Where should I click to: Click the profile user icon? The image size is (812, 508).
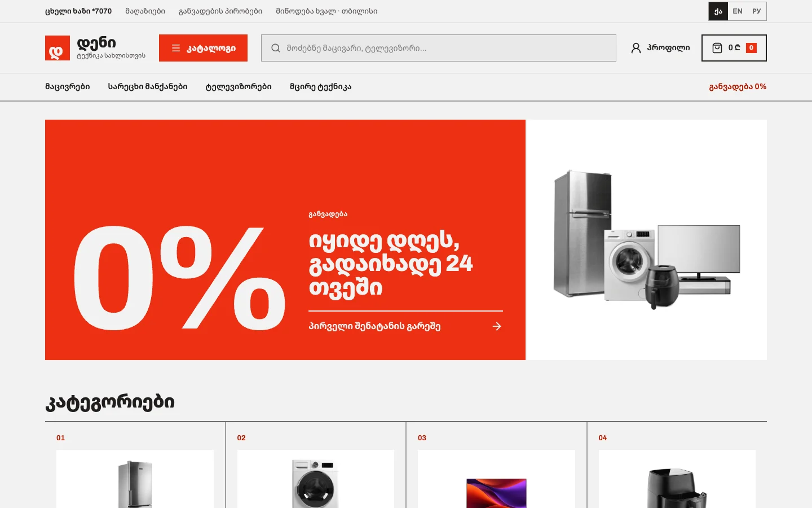point(636,48)
